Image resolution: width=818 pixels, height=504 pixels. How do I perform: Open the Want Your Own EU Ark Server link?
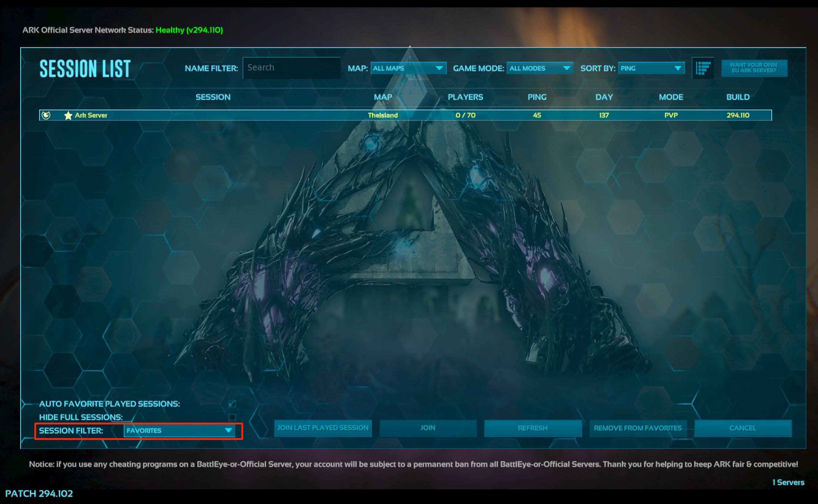[754, 68]
